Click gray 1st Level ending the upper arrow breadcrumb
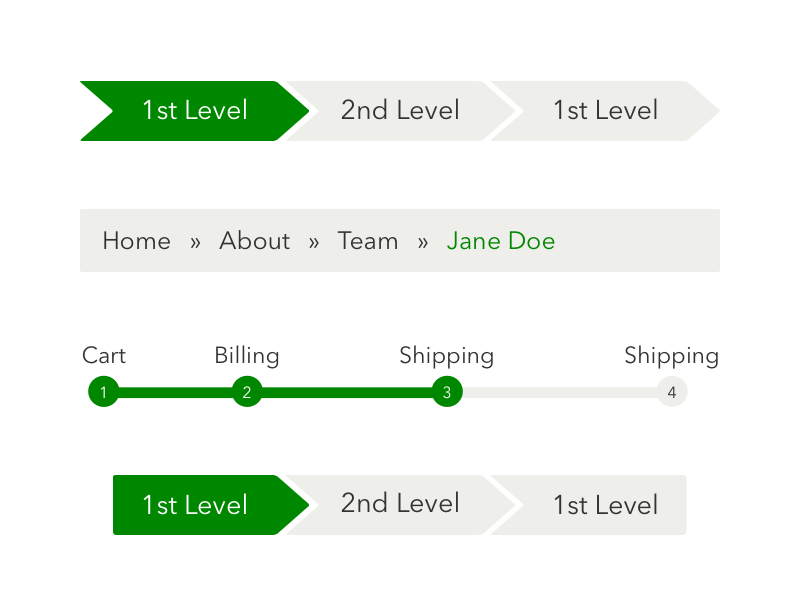Image resolution: width=800 pixels, height=600 pixels. [x=605, y=110]
